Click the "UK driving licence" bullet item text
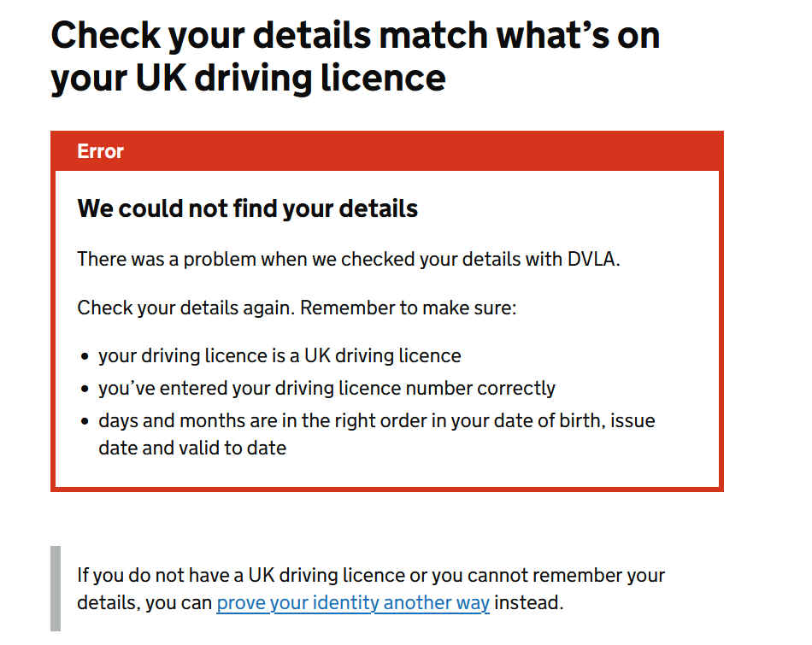Viewport: 812px width, 645px height. click(279, 355)
